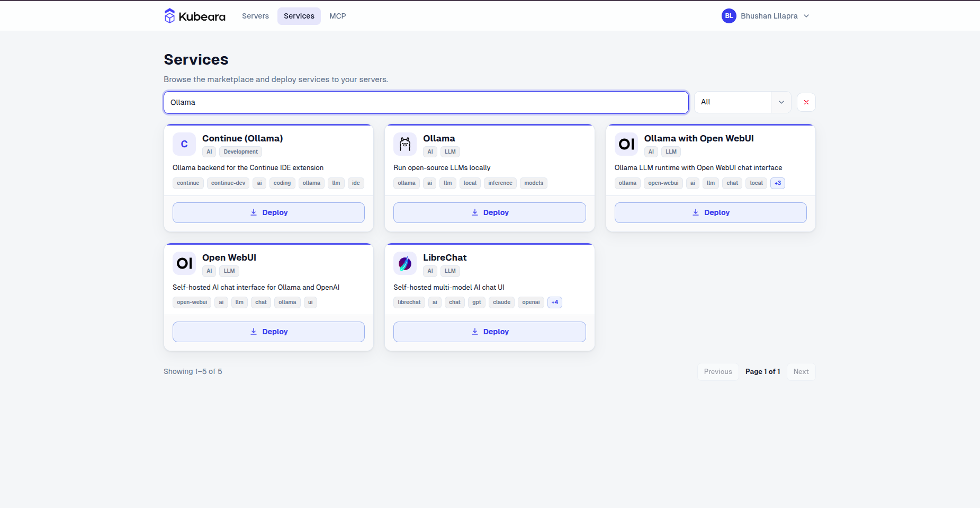The image size is (980, 508).
Task: Click the claude tag
Action: [502, 302]
